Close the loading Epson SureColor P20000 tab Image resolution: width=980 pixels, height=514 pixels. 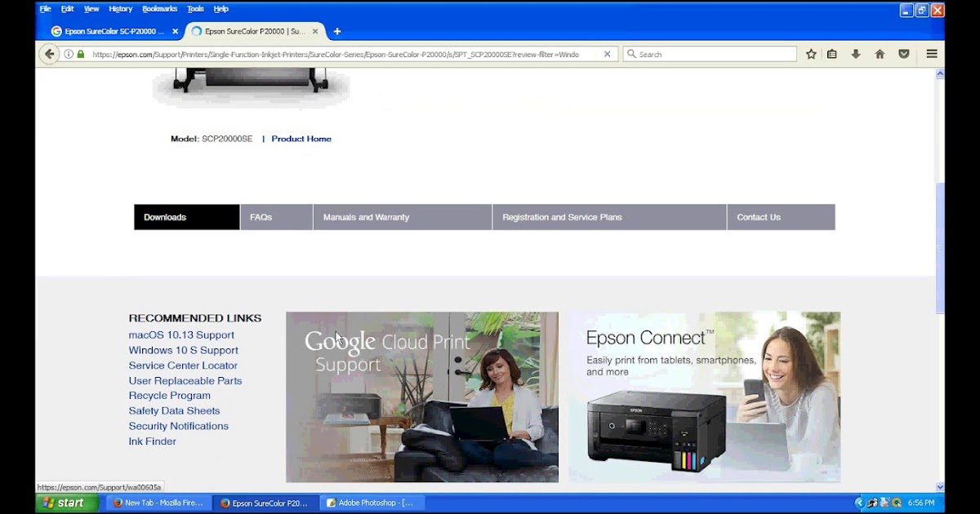click(x=315, y=31)
